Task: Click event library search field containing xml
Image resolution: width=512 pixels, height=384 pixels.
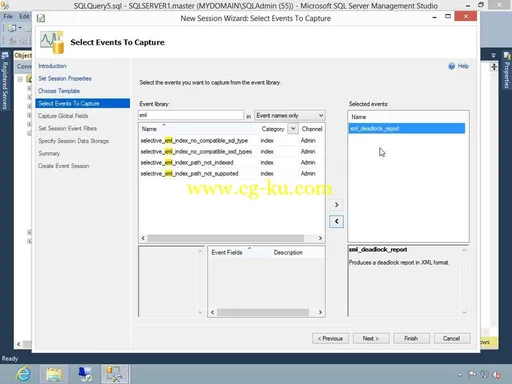Action: click(191, 115)
